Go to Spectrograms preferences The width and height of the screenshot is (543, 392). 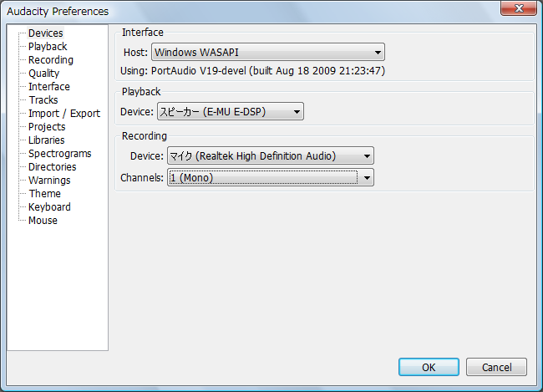[59, 154]
